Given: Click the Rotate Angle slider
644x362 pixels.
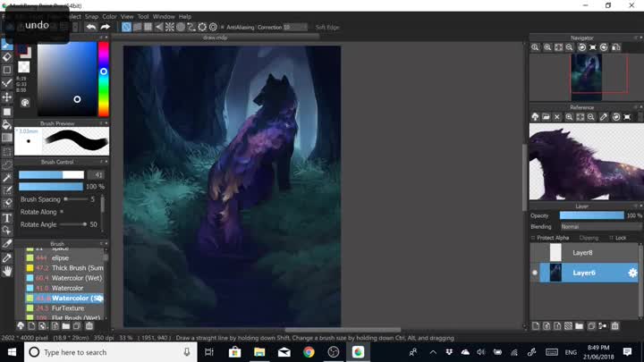Looking at the screenshot, I should point(73,224).
